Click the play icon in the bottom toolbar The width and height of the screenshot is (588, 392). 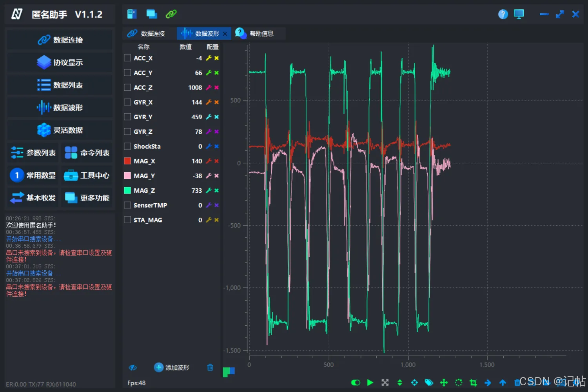tap(370, 382)
